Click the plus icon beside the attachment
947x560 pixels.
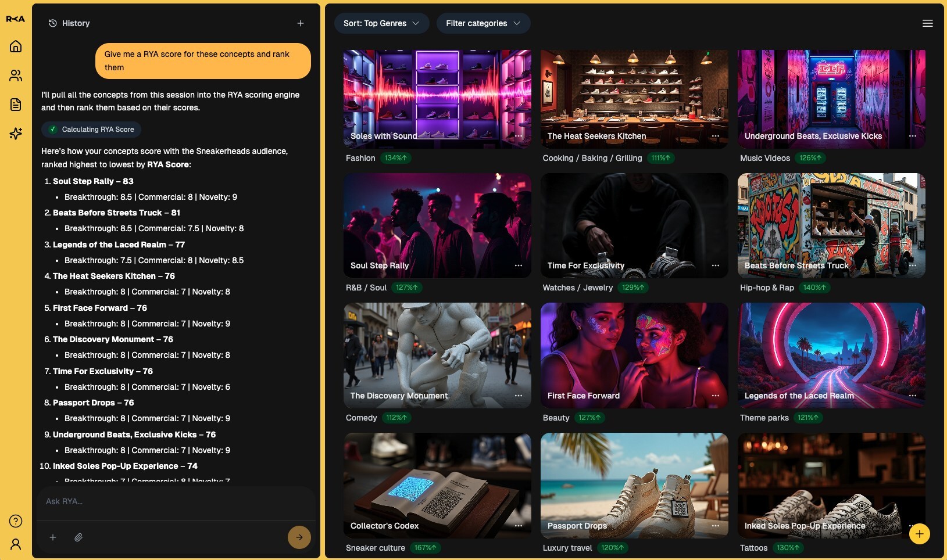53,537
